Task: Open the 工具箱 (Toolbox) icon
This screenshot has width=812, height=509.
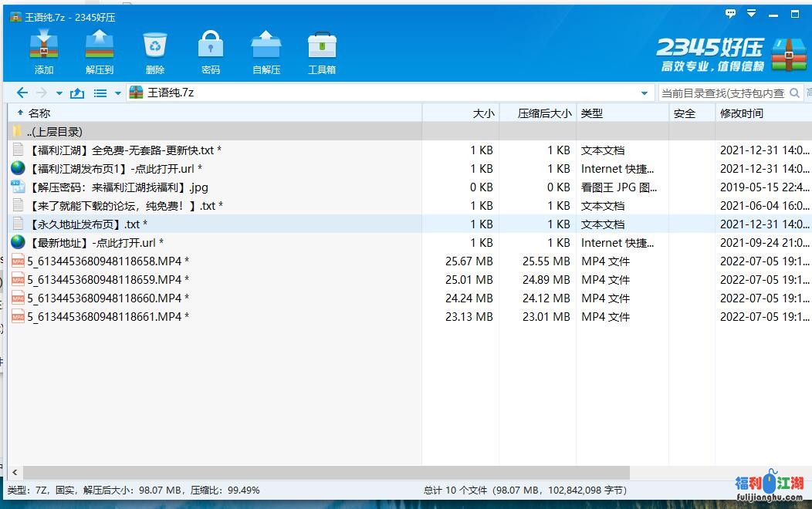Action: pos(322,52)
